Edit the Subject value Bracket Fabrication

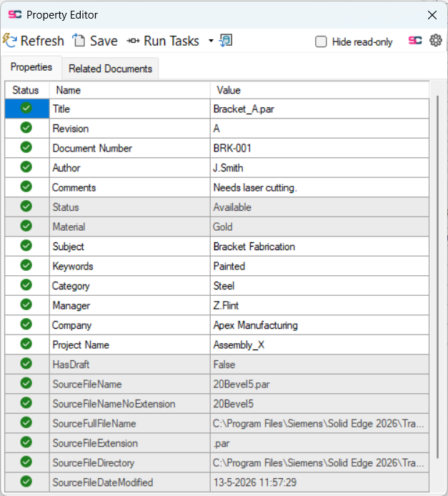point(319,246)
